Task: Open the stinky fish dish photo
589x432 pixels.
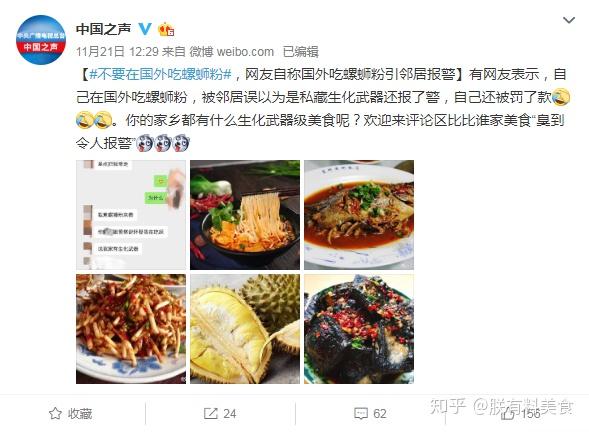Action: point(359,215)
